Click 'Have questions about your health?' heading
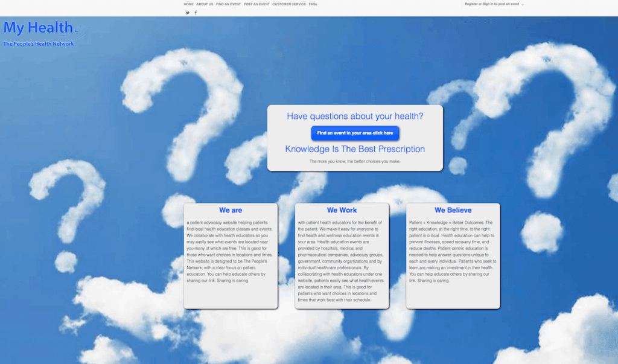Image resolution: width=618 pixels, height=364 pixels. [x=355, y=117]
